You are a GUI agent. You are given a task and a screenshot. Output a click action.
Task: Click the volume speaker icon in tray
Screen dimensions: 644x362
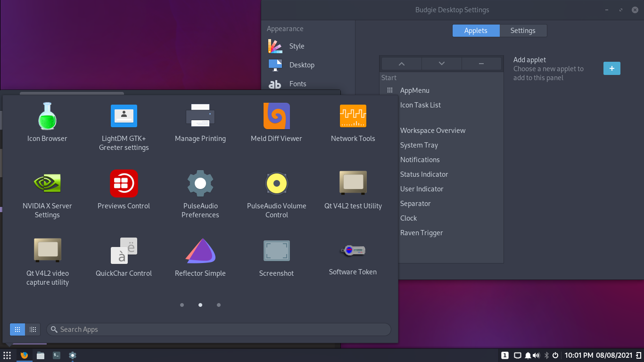click(x=536, y=355)
